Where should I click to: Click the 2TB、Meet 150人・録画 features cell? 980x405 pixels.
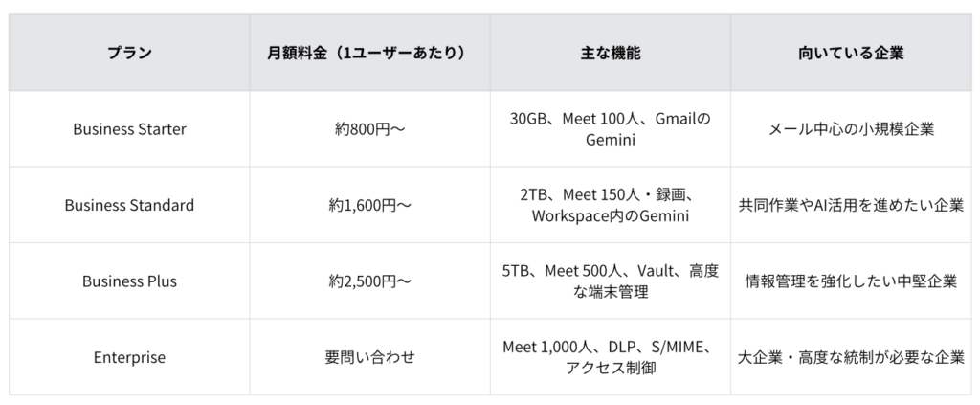(x=610, y=205)
